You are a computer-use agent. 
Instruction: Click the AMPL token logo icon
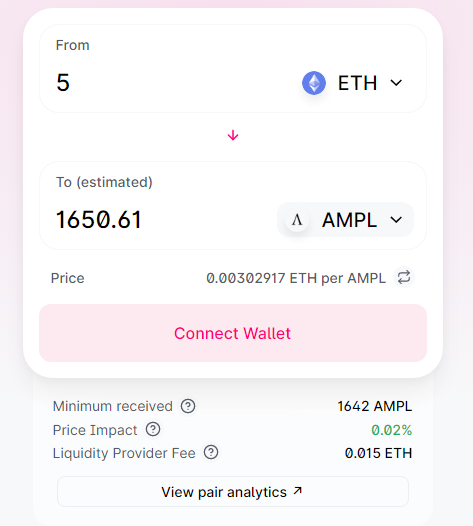tap(297, 220)
